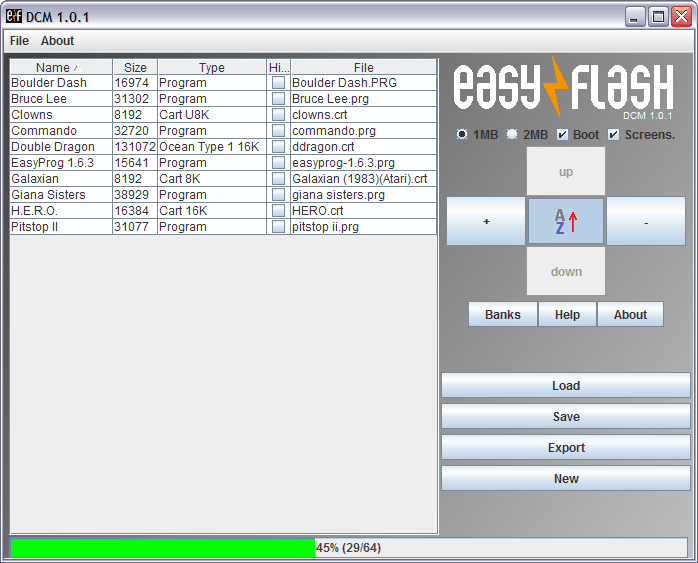Click the 45% (29/64) usage progress bar
The height and width of the screenshot is (563, 698).
coord(349,548)
